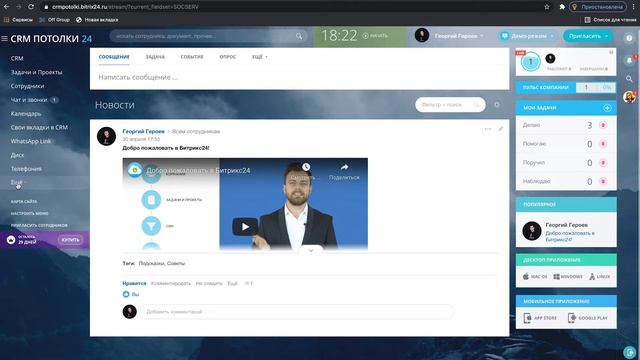Open news feed settings gear icon
Image resolution: width=640 pixels, height=360 pixels.
point(497,105)
